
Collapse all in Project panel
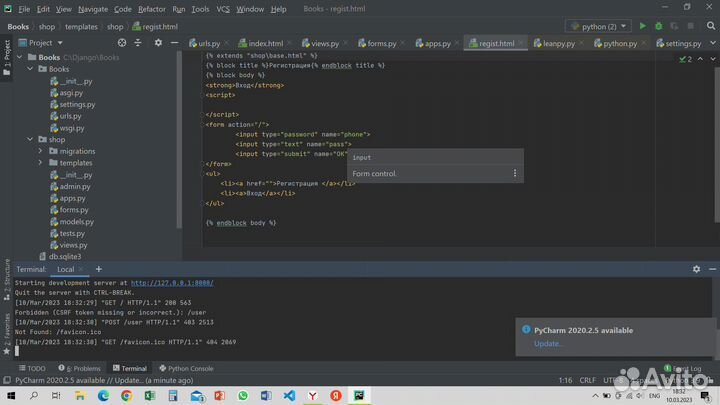pos(138,43)
